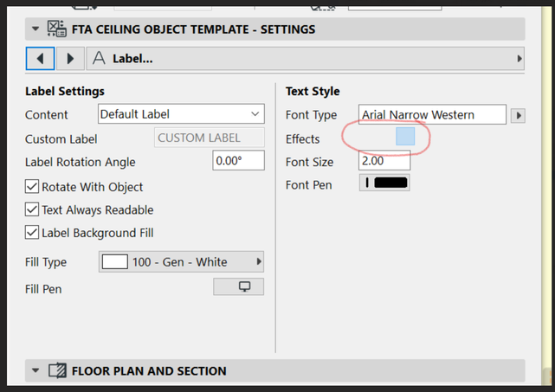Open the Content dropdown showing Default Label
555x392 pixels.
[180, 114]
